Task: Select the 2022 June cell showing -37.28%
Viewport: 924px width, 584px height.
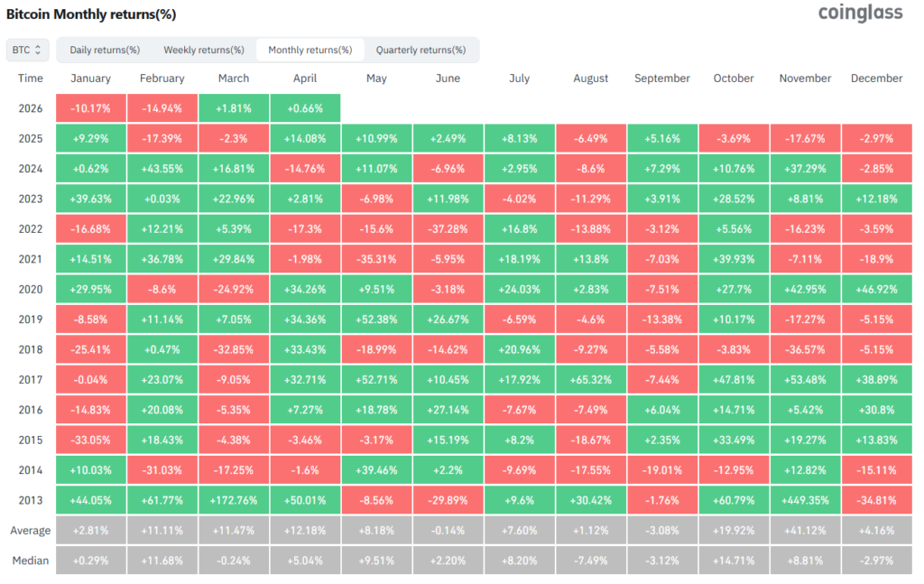Action: 448,228
